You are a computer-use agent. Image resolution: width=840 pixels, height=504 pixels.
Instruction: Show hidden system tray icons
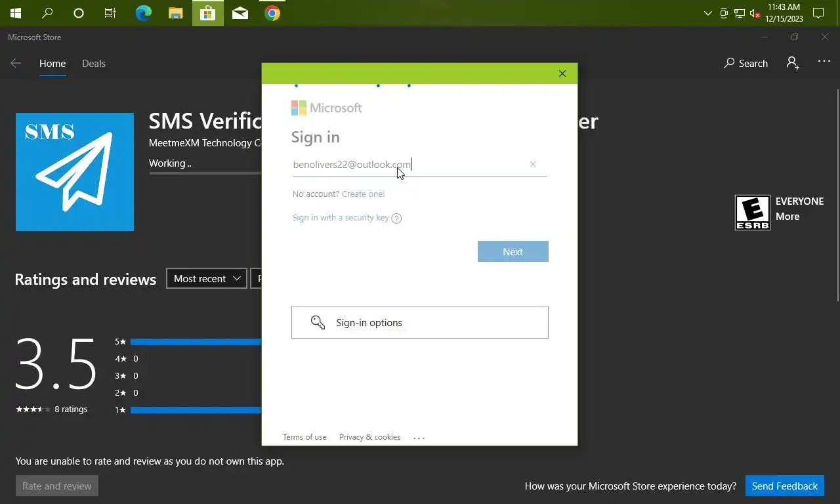point(707,13)
